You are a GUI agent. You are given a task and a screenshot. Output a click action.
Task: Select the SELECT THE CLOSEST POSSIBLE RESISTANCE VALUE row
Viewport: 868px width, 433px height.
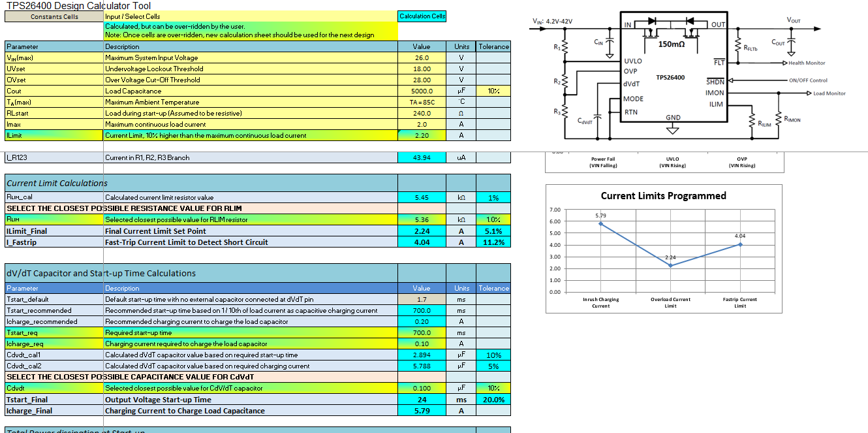(201, 208)
